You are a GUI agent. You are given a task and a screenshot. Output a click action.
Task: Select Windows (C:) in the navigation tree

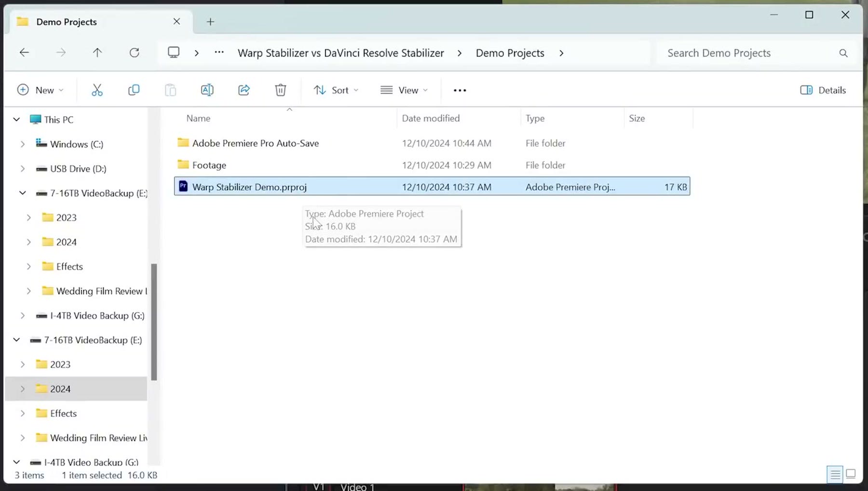pyautogui.click(x=76, y=144)
